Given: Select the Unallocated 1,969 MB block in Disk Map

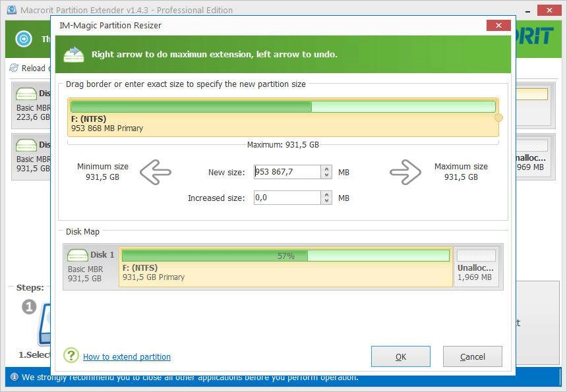Looking at the screenshot, I should pos(476,266).
